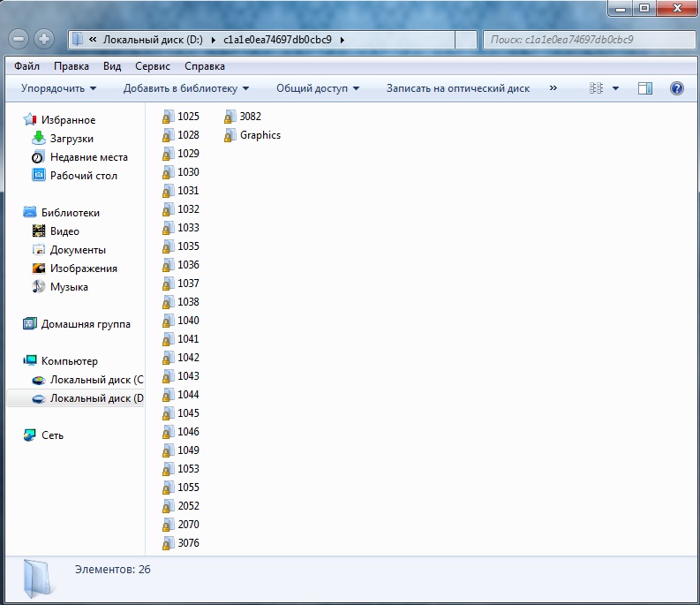Select Компьютер in navigation pane
The image size is (700, 605).
69,361
